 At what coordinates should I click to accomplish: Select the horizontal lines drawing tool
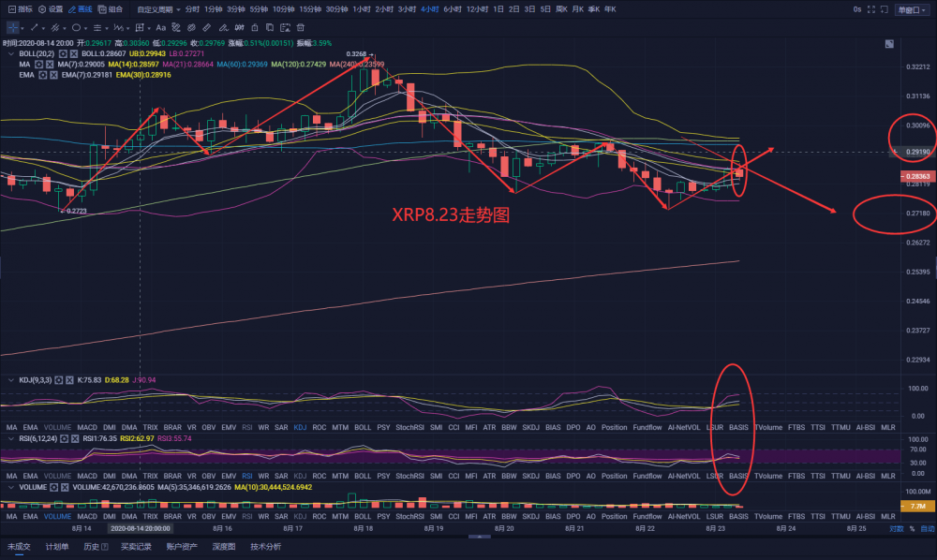[97, 27]
